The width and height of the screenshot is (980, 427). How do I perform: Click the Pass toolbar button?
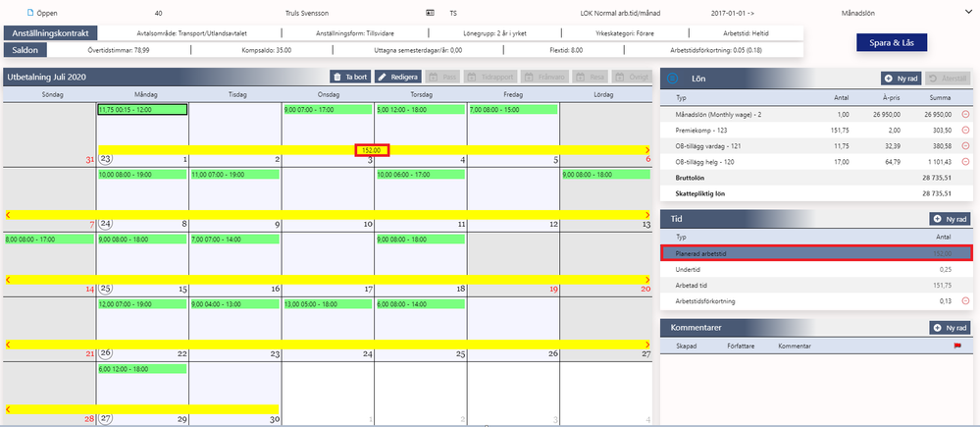tap(443, 77)
